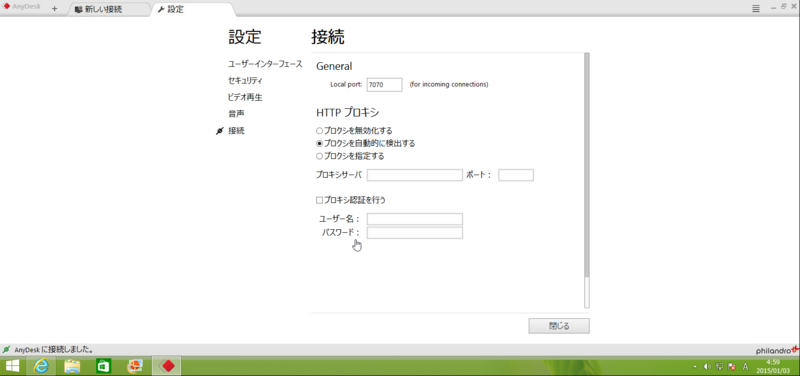Image resolution: width=800 pixels, height=376 pixels.
Task: Enable プロキシ認証を行う checkbox
Action: [319, 200]
